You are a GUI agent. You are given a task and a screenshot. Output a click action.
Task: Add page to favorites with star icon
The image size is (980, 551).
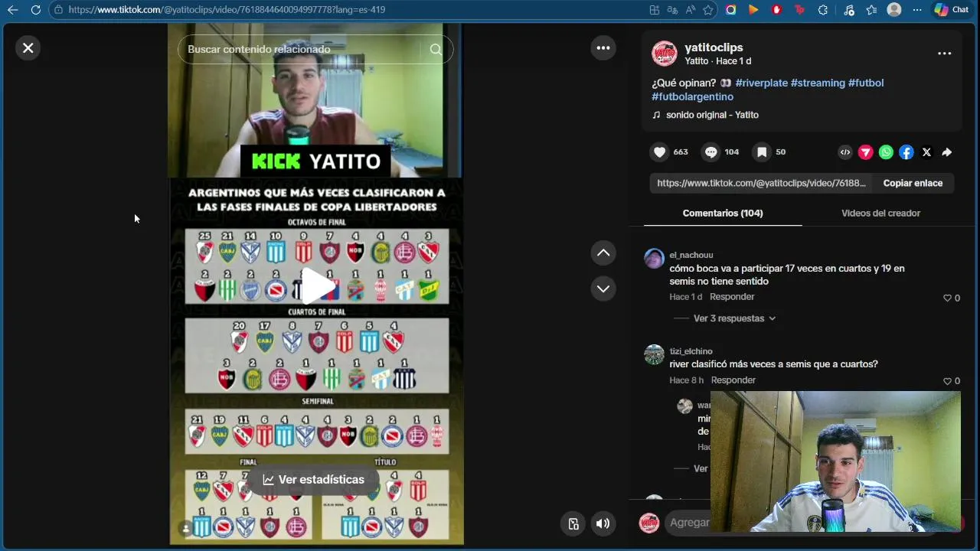(708, 10)
